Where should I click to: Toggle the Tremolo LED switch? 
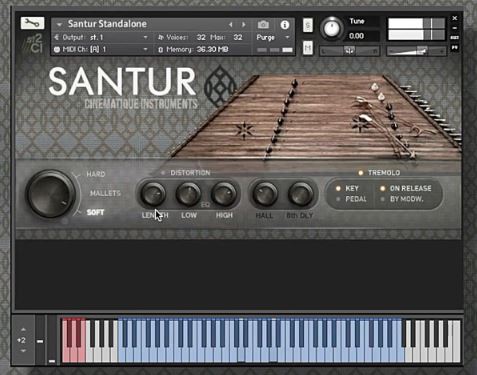coord(360,173)
